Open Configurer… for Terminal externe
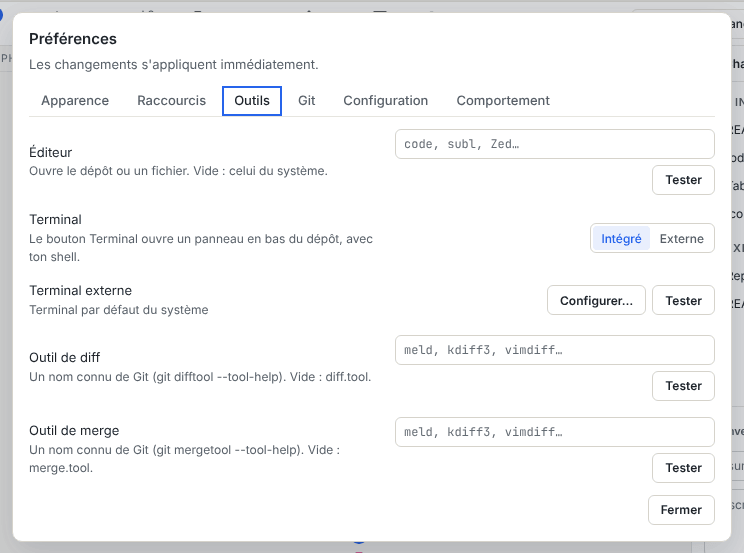Image resolution: width=744 pixels, height=553 pixels. tap(596, 300)
